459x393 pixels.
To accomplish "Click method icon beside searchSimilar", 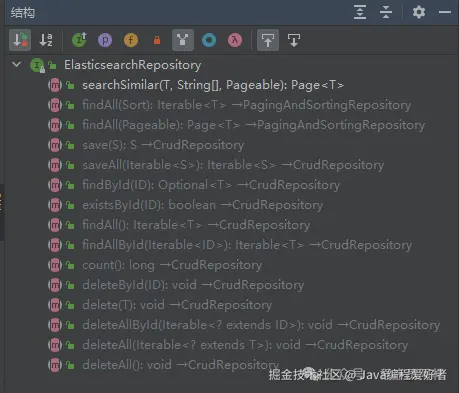I will (55, 85).
